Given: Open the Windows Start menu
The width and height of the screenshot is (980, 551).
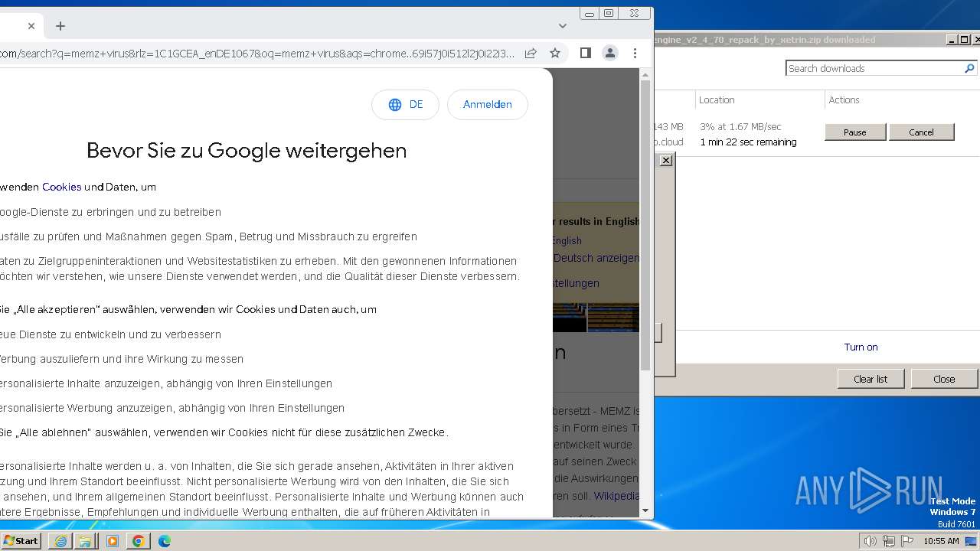Looking at the screenshot, I should [x=21, y=541].
